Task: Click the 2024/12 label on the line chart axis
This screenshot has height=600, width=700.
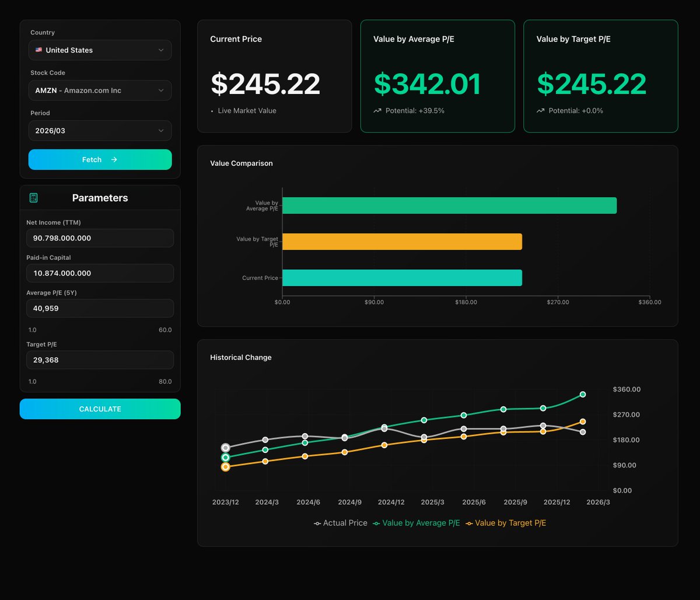Action: [x=391, y=502]
